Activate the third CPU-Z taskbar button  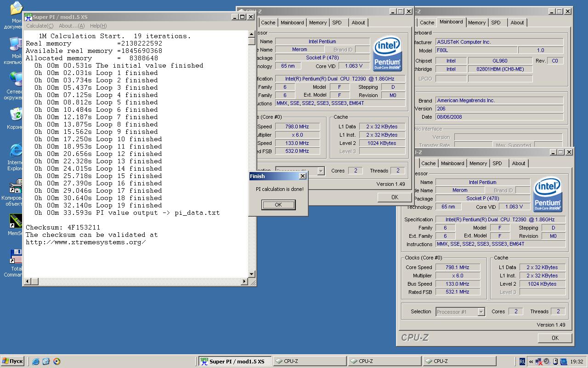(460, 362)
